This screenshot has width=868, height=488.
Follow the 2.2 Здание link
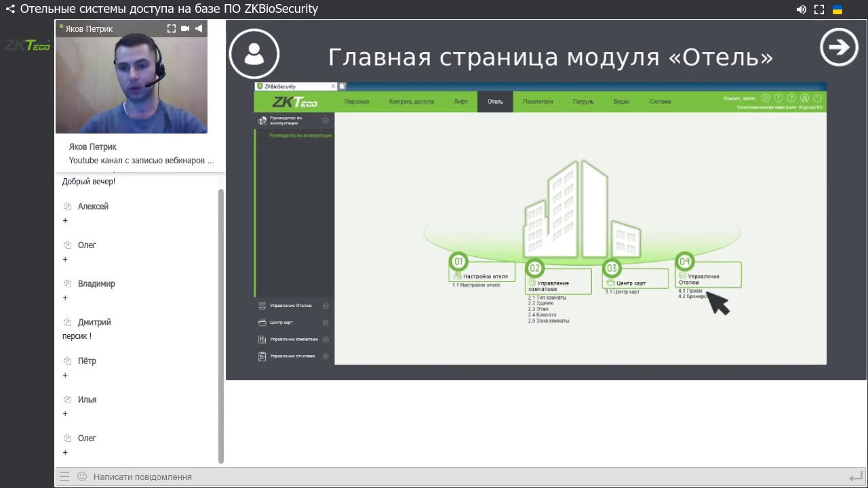[540, 303]
